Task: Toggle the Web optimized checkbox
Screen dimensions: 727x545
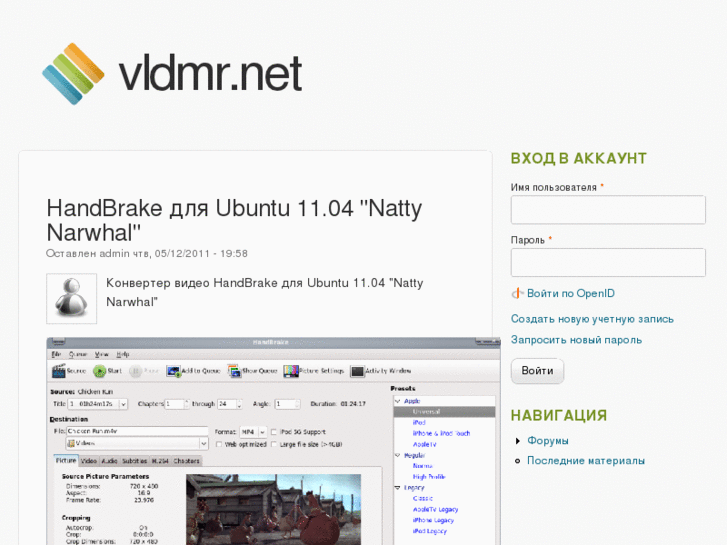Action: coord(219,444)
